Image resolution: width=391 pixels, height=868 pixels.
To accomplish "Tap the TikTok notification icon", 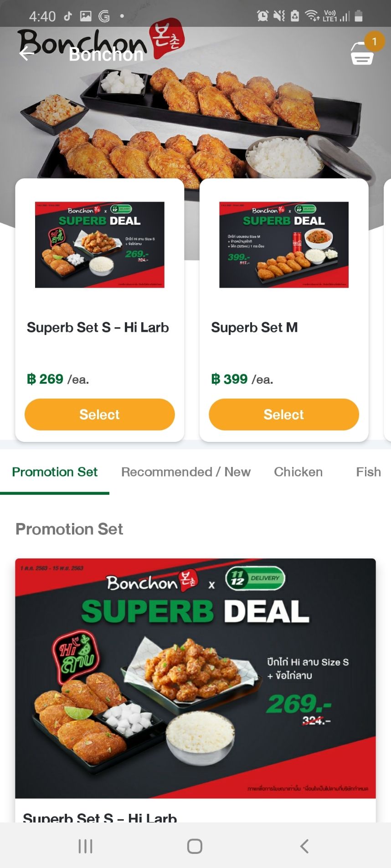I will [68, 16].
